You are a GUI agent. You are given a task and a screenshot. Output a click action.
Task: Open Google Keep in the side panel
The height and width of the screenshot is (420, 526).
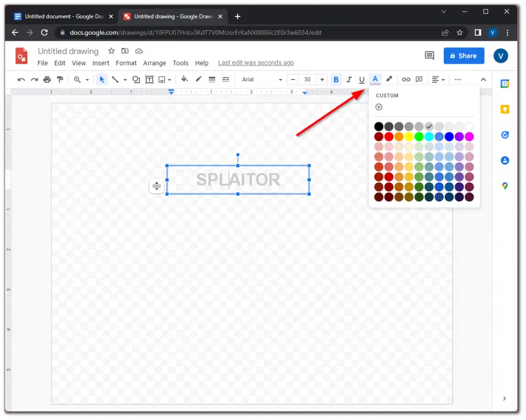point(504,109)
